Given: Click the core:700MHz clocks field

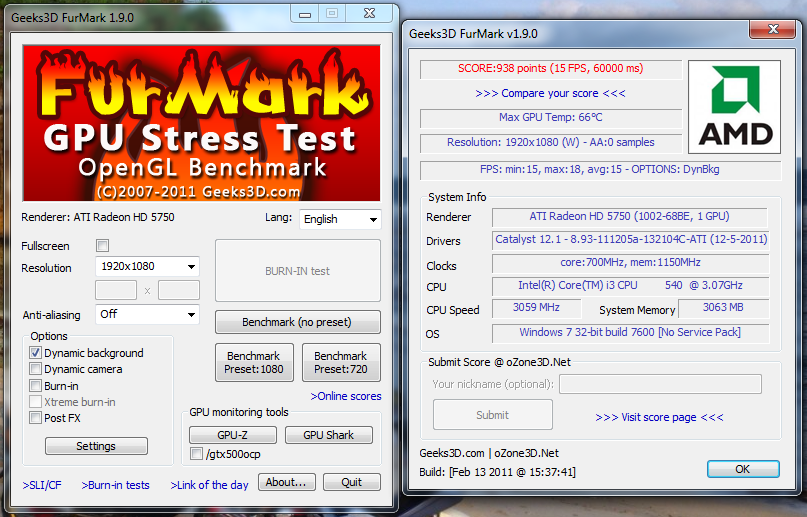Looking at the screenshot, I should coord(631,263).
